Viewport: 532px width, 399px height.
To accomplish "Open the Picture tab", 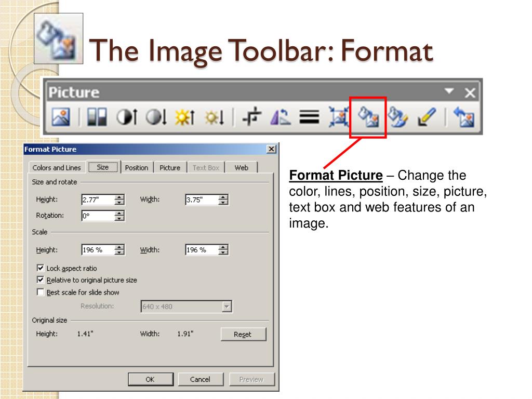I will click(170, 168).
